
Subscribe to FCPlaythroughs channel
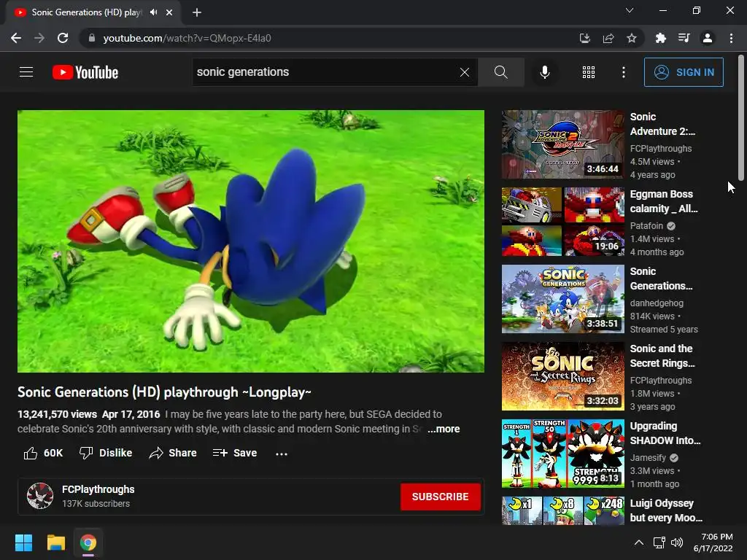[x=440, y=497]
